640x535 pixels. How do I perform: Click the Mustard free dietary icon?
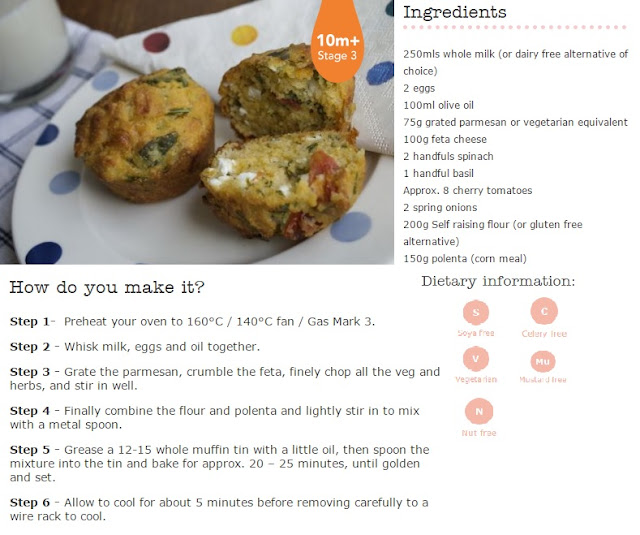[x=543, y=360]
